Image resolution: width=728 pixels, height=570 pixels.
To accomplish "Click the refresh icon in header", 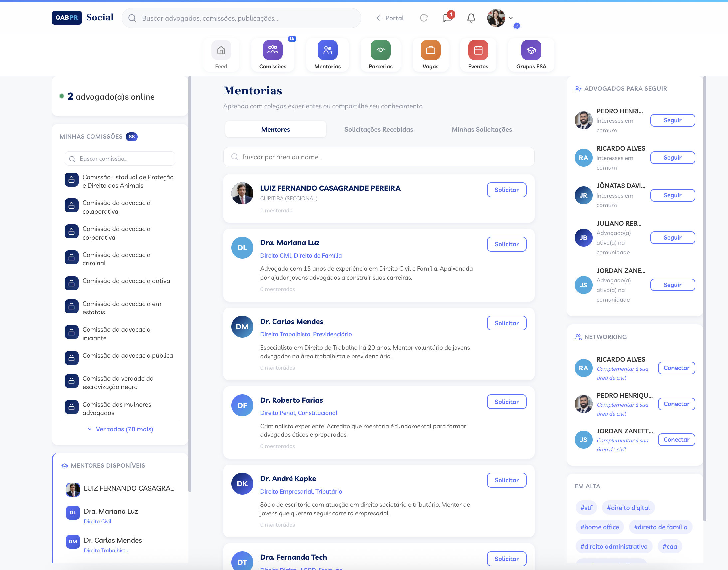I will [x=424, y=18].
